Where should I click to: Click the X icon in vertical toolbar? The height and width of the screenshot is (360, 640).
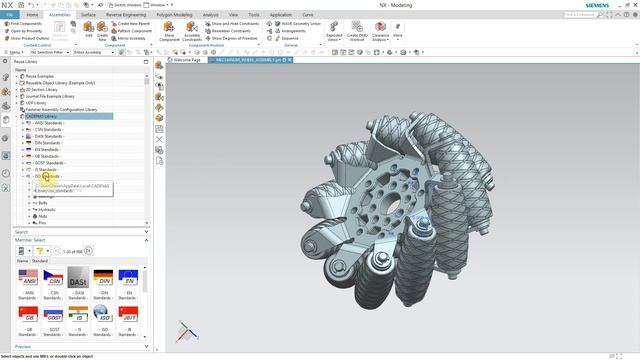pos(159,139)
